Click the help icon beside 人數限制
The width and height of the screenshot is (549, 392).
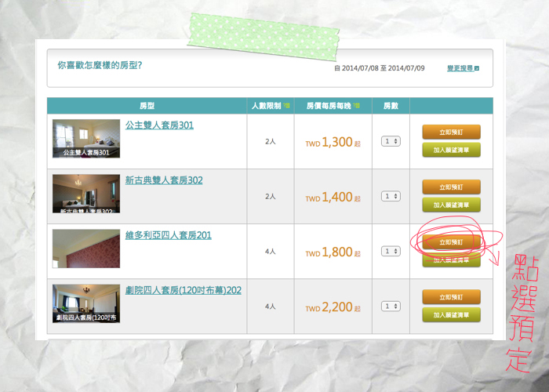click(286, 105)
